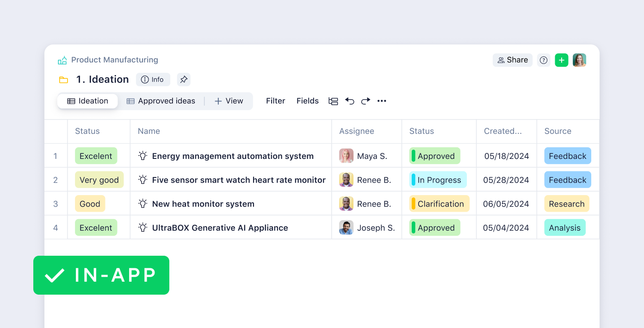Click the Clarification status label
Image resolution: width=644 pixels, height=328 pixels.
tap(440, 204)
